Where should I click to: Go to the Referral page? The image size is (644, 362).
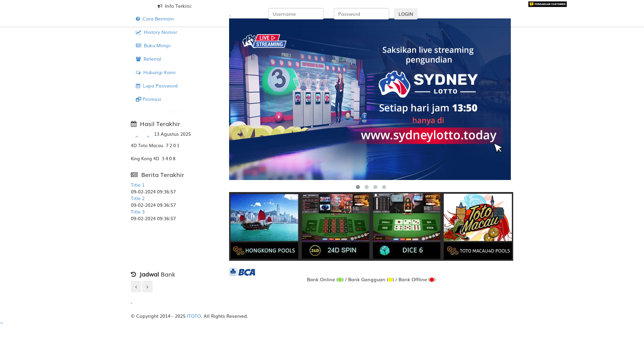[148, 59]
